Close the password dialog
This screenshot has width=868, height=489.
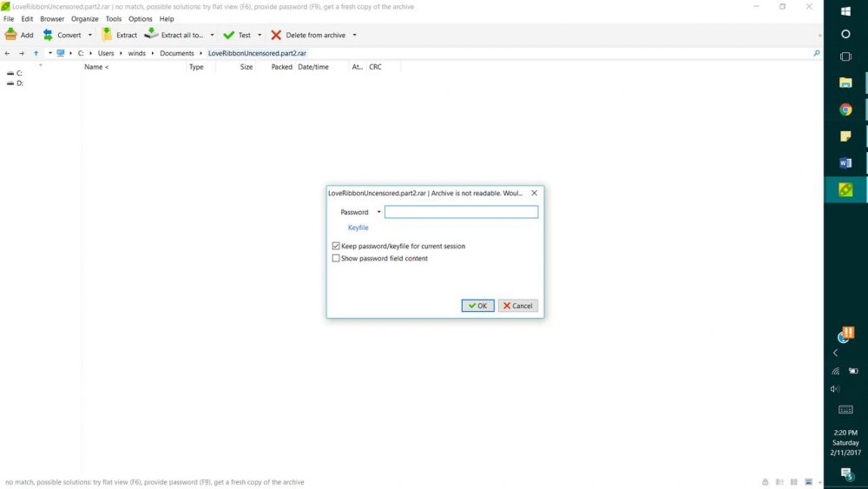pyautogui.click(x=534, y=193)
